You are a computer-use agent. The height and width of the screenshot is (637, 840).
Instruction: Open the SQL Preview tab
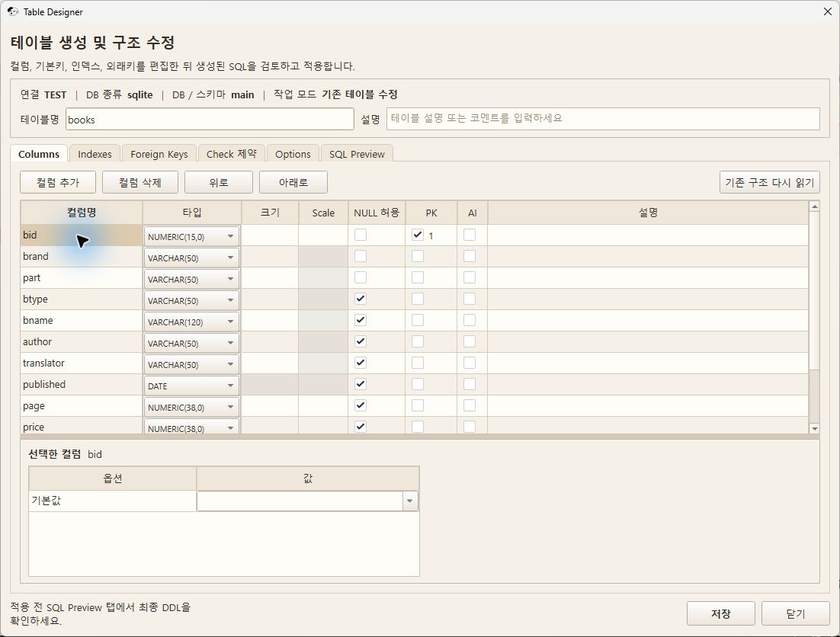[x=357, y=154]
